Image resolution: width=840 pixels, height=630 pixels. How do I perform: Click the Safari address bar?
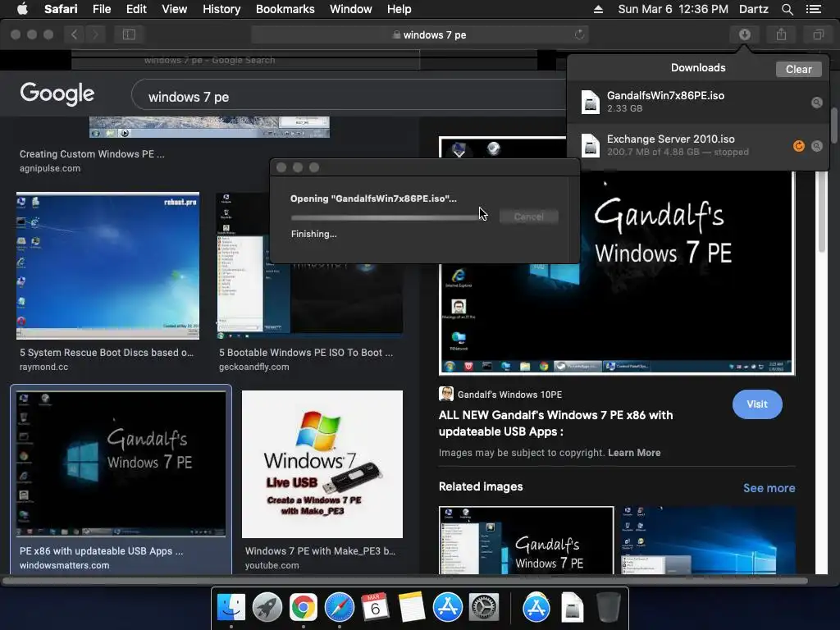pos(419,34)
